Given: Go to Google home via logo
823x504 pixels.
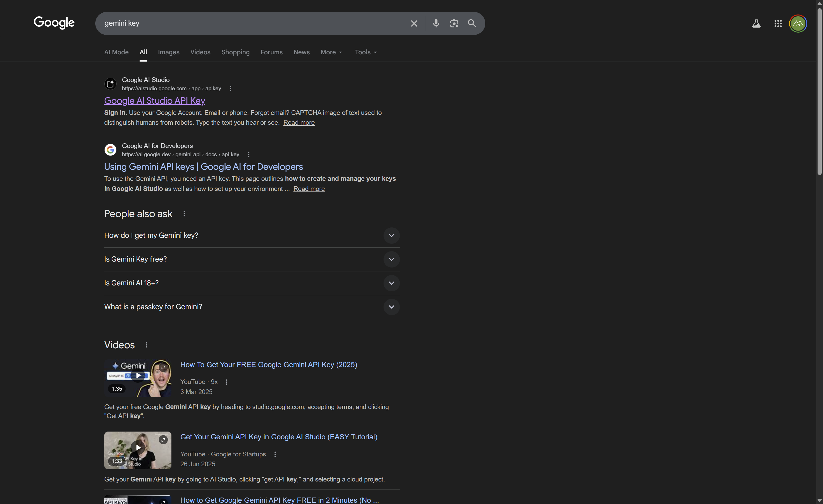Looking at the screenshot, I should (54, 23).
